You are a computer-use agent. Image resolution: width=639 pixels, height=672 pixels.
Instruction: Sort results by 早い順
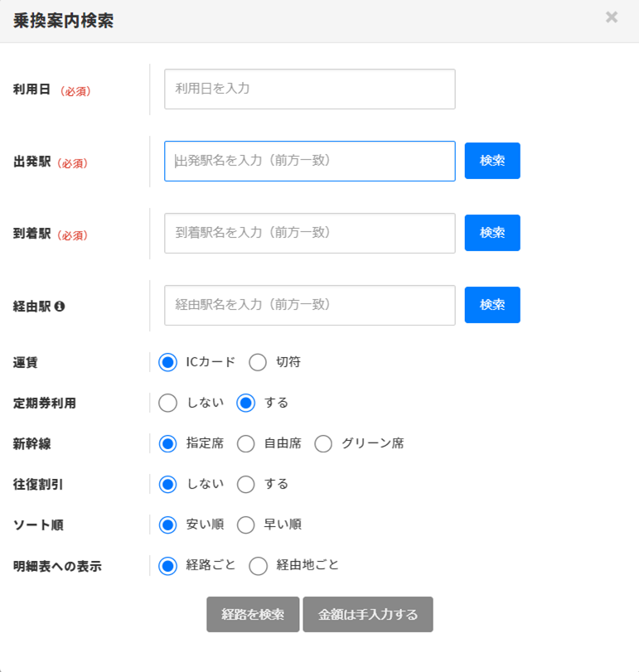(246, 525)
